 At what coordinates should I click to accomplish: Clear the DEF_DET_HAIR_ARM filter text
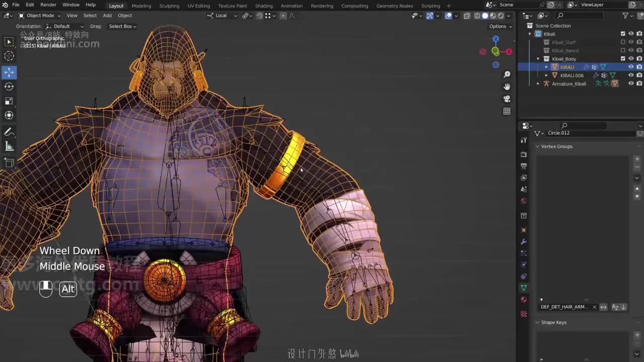(594, 307)
